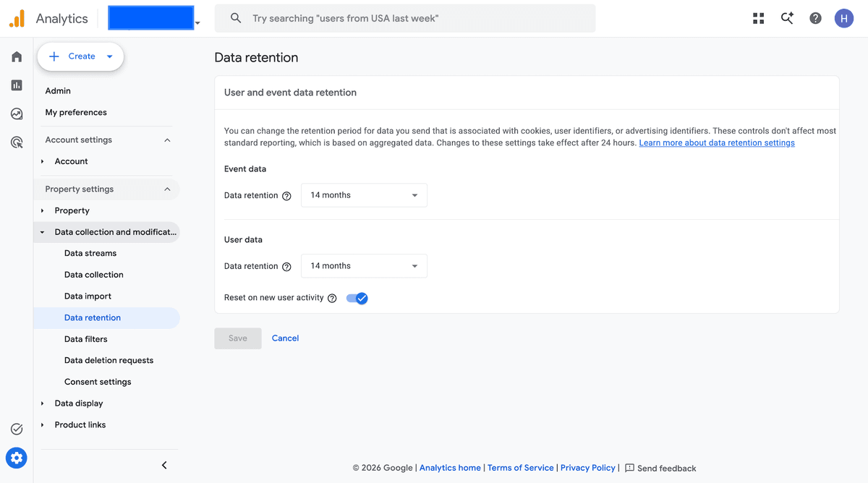Open the Explore icon in sidebar

coord(17,114)
